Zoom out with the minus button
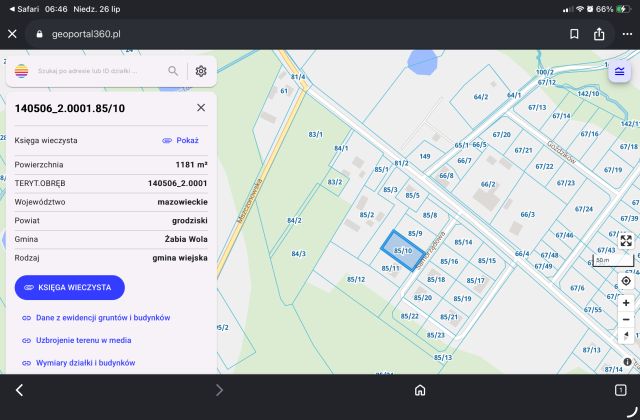 tap(626, 320)
